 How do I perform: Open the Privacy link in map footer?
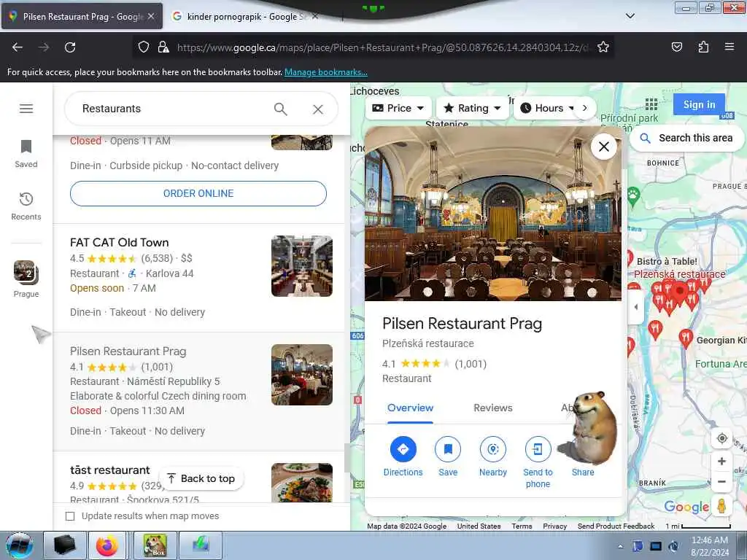click(555, 526)
